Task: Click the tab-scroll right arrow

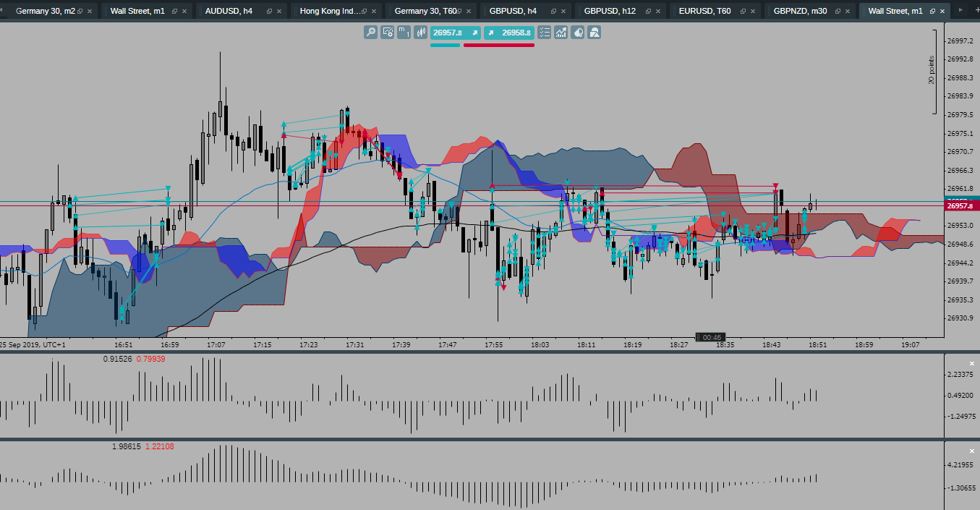Action: click(x=960, y=10)
